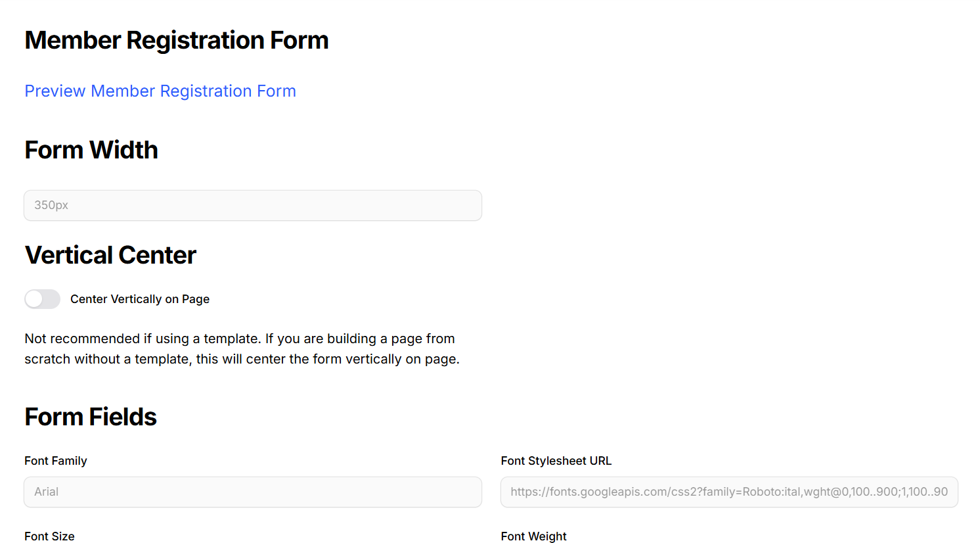Click the Font Size label
Screen dimensions: 980x543
49,536
